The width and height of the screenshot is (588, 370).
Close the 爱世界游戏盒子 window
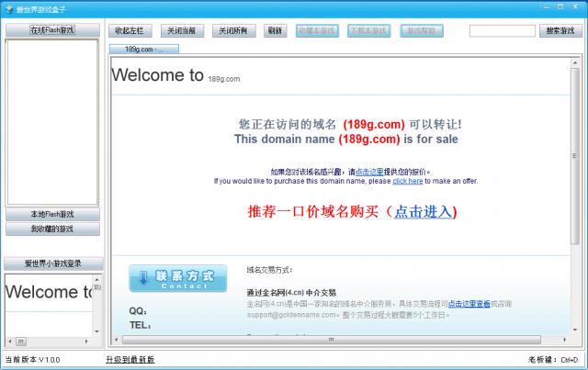click(575, 7)
